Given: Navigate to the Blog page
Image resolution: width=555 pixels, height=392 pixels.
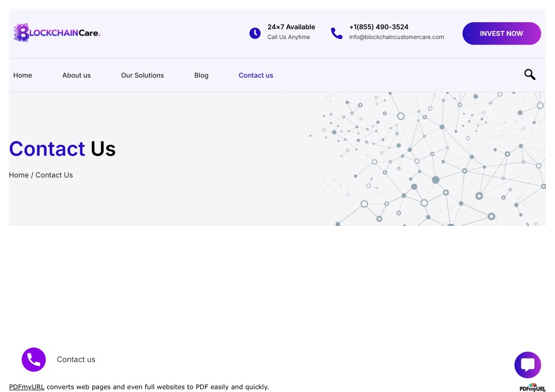Looking at the screenshot, I should coord(201,75).
